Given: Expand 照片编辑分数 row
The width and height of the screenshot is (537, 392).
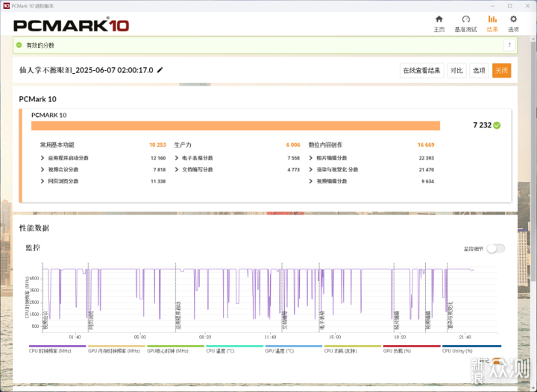Looking at the screenshot, I should coord(311,158).
